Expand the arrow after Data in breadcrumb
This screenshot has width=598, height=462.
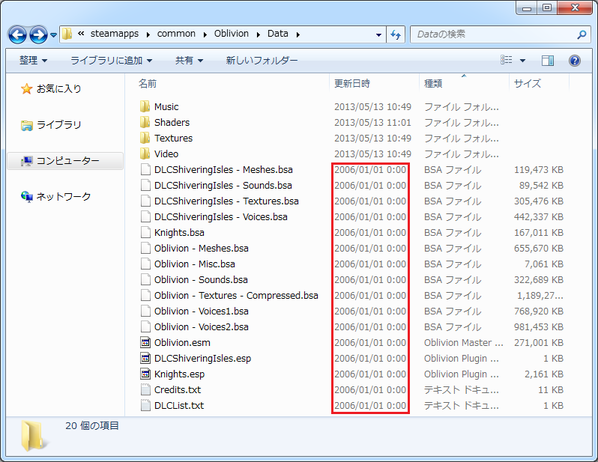point(298,35)
